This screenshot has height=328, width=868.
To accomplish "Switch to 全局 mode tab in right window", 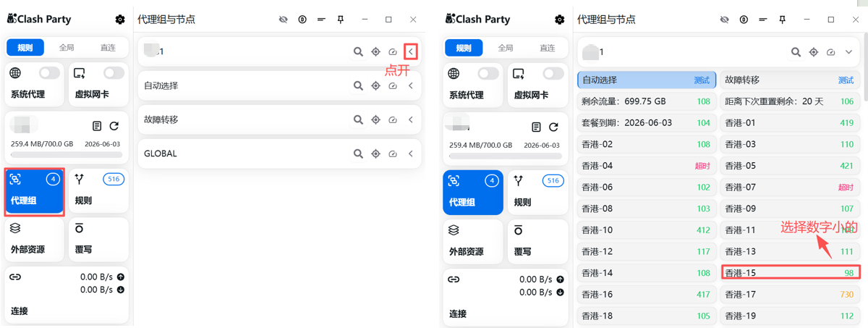I will coord(506,48).
